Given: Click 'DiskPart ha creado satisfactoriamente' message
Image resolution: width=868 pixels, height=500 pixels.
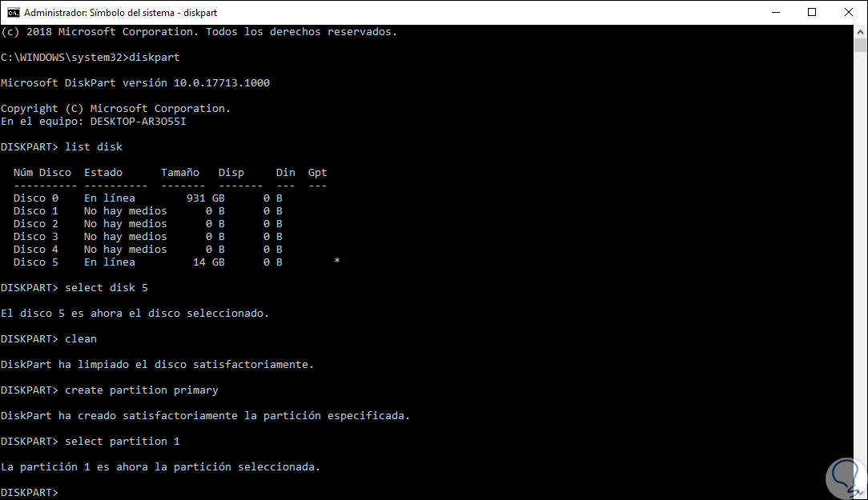Looking at the screenshot, I should point(205,415).
